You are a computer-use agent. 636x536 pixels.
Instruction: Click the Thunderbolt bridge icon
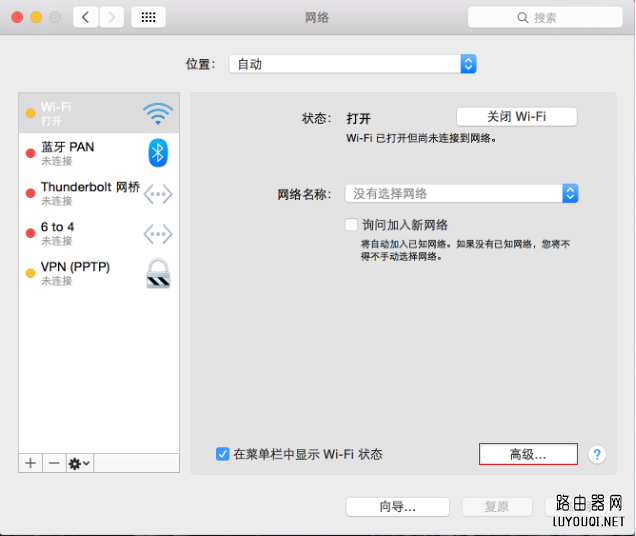157,193
